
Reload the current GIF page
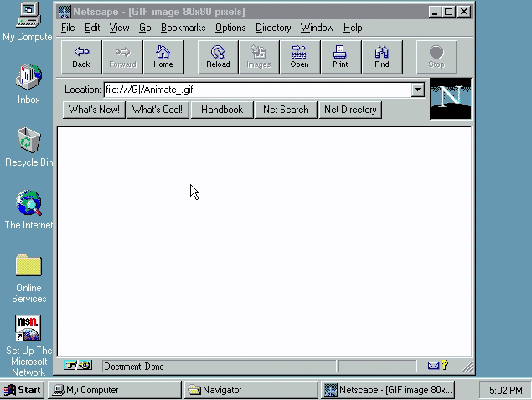(x=218, y=57)
